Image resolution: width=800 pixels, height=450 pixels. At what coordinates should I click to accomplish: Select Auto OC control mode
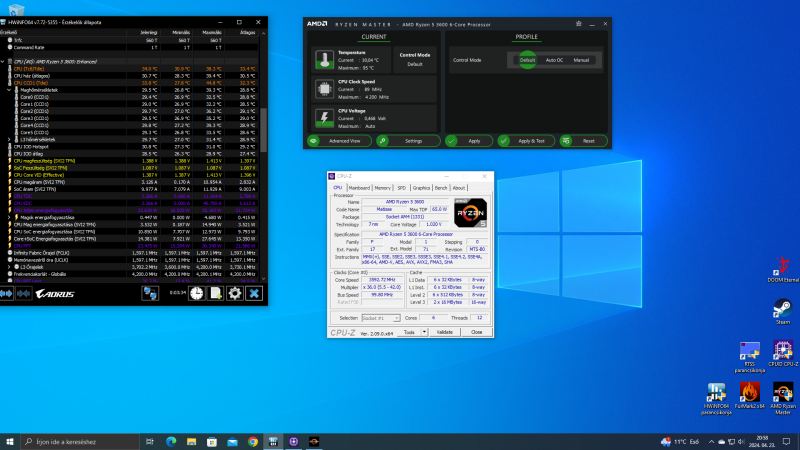[554, 60]
